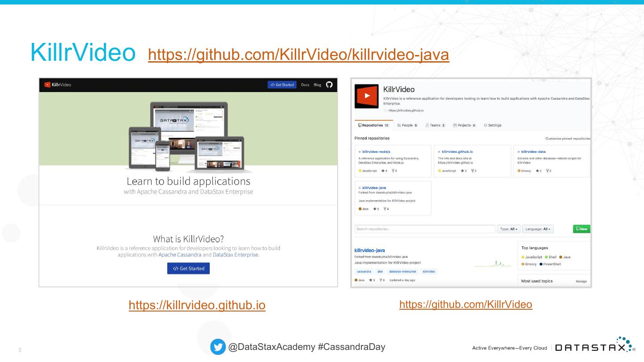Select the killrvideo topic tag
This screenshot has height=362, width=644.
point(428,271)
